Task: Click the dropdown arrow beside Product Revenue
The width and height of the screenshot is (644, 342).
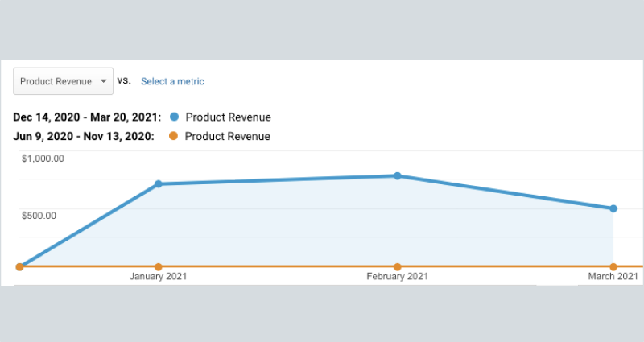Action: point(103,81)
